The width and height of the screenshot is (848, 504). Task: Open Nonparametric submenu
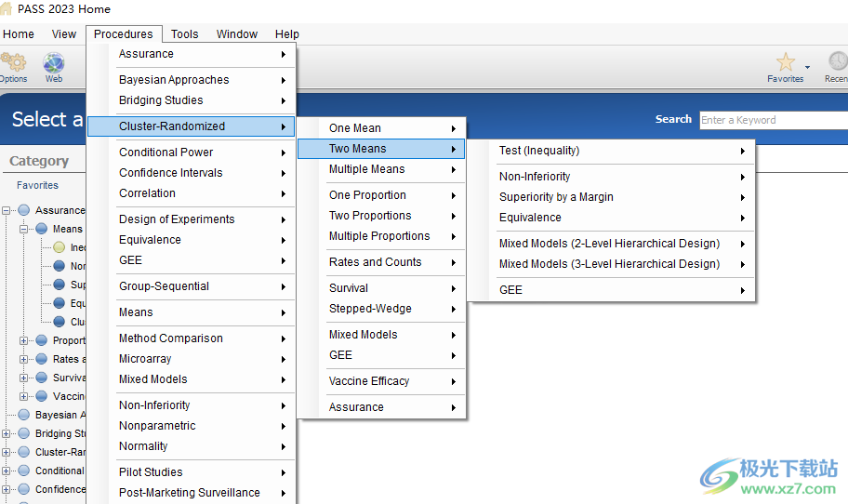pyautogui.click(x=191, y=426)
